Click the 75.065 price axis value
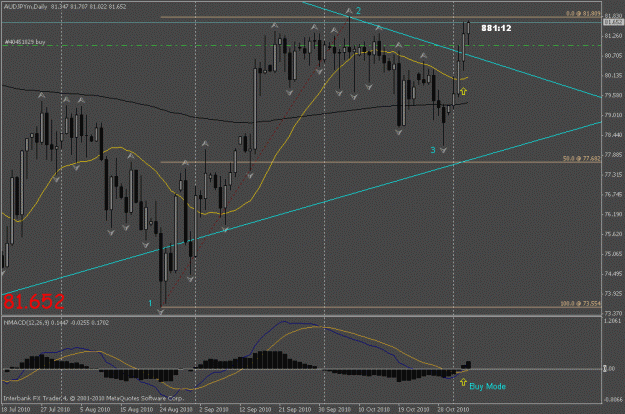Viewport: 625px width, 414px height. [614, 254]
